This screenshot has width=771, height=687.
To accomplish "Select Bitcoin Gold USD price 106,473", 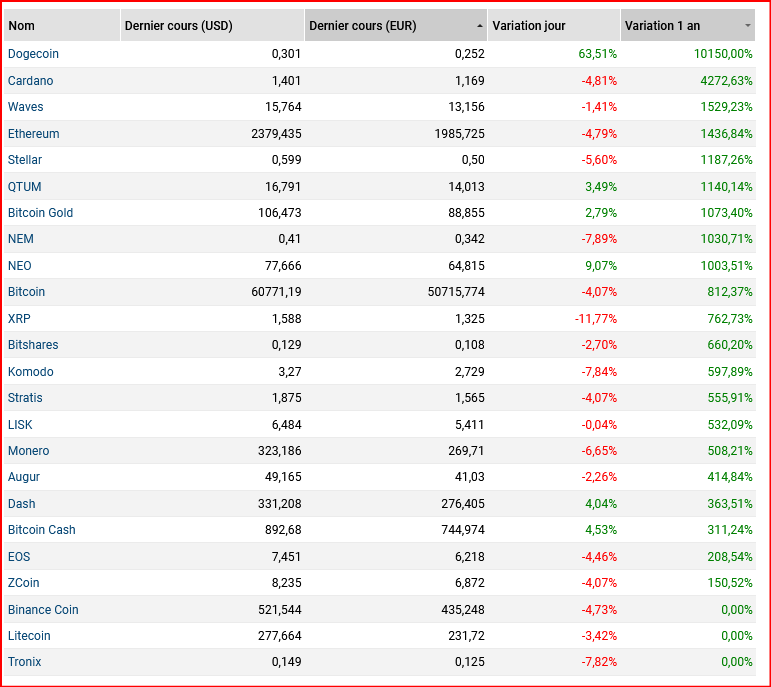I will 279,213.
